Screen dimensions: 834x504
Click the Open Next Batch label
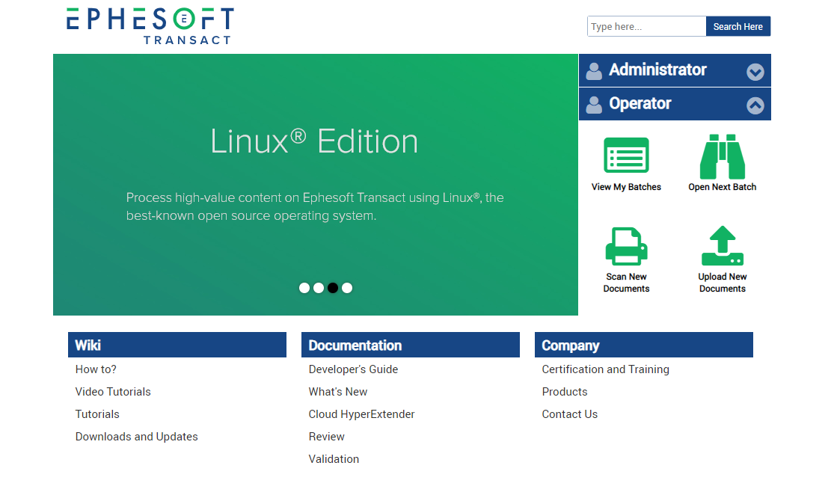[722, 187]
